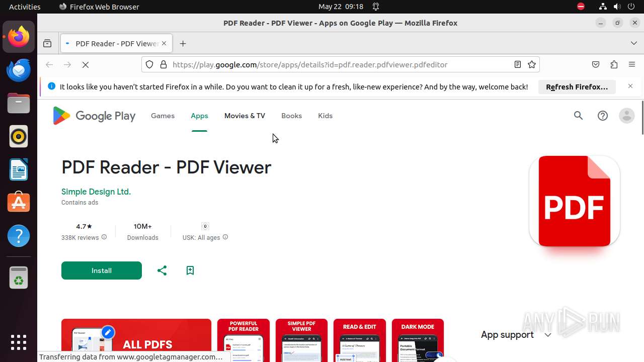View the Dark Mode screenshot
Screen dimensions: 644x362
click(418, 340)
